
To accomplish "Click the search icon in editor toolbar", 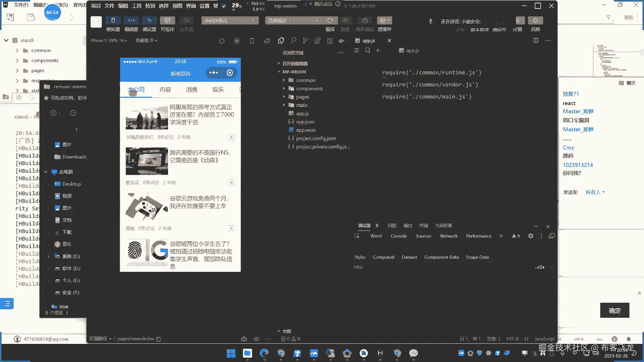I will click(x=293, y=41).
